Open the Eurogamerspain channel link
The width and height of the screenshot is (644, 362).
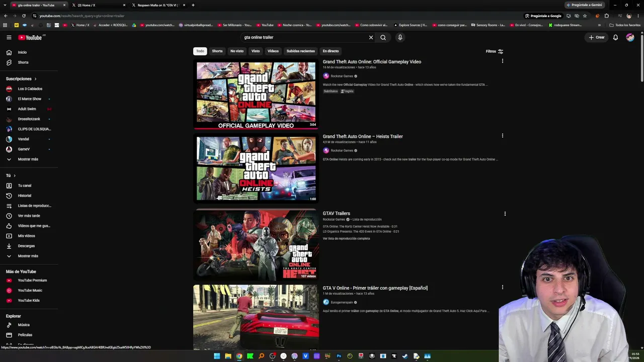click(342, 302)
